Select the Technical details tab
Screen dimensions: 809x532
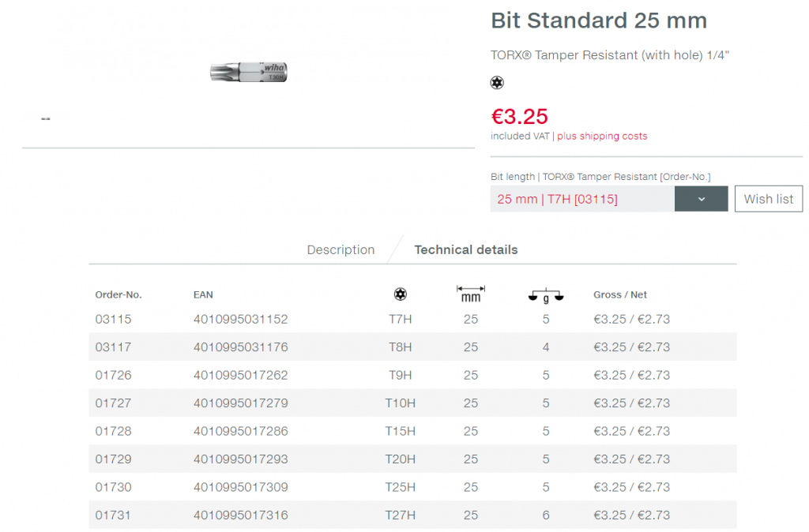[x=465, y=249]
